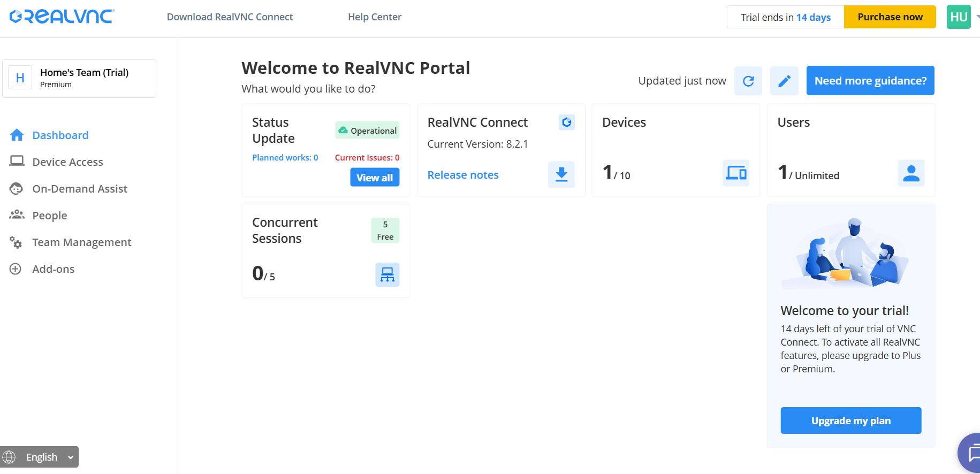This screenshot has height=474, width=980.
Task: Open the English language dropdown
Action: [40, 457]
